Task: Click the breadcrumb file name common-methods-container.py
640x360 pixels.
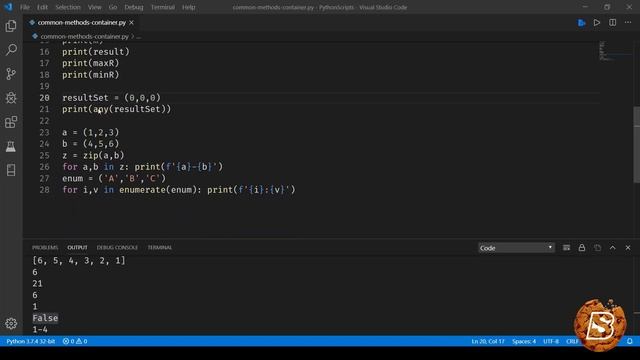Action: click(x=84, y=36)
